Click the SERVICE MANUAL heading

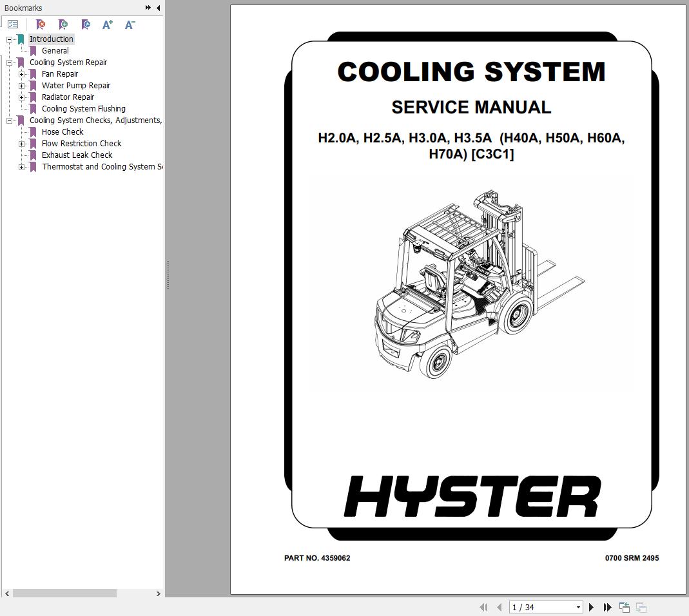(x=472, y=107)
